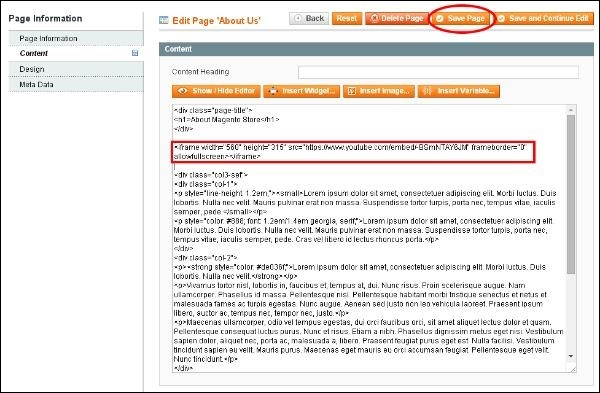This screenshot has height=393, width=600.
Task: Click the check icon in Save Page button
Action: (440, 18)
